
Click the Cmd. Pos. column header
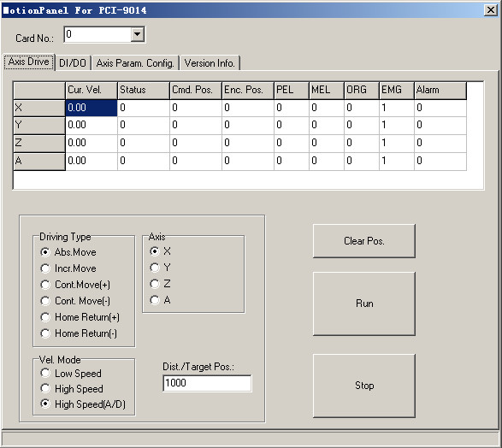(x=196, y=91)
